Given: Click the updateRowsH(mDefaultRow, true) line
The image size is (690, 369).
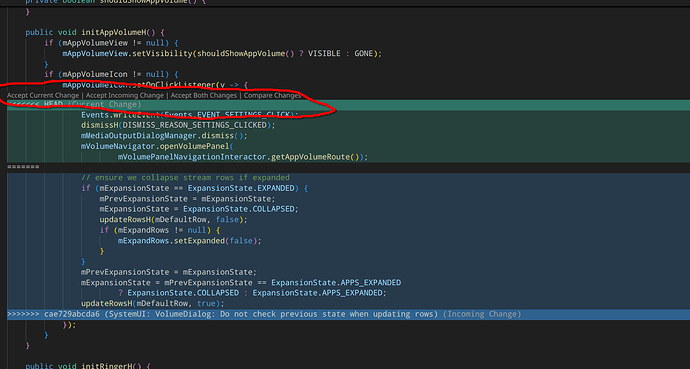Looking at the screenshot, I should (x=153, y=303).
